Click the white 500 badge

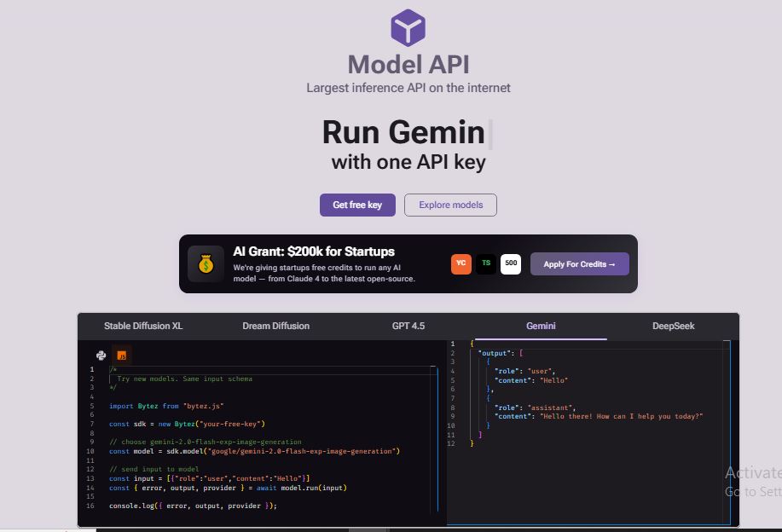point(511,263)
